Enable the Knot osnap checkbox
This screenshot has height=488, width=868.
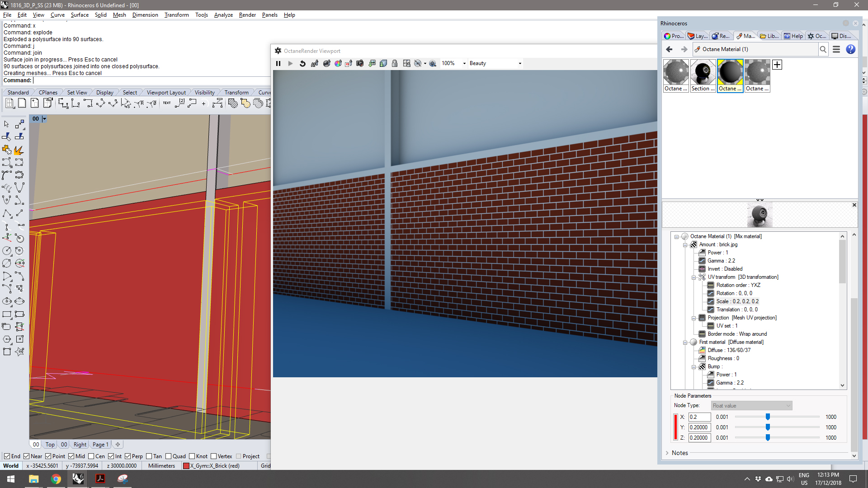point(192,456)
